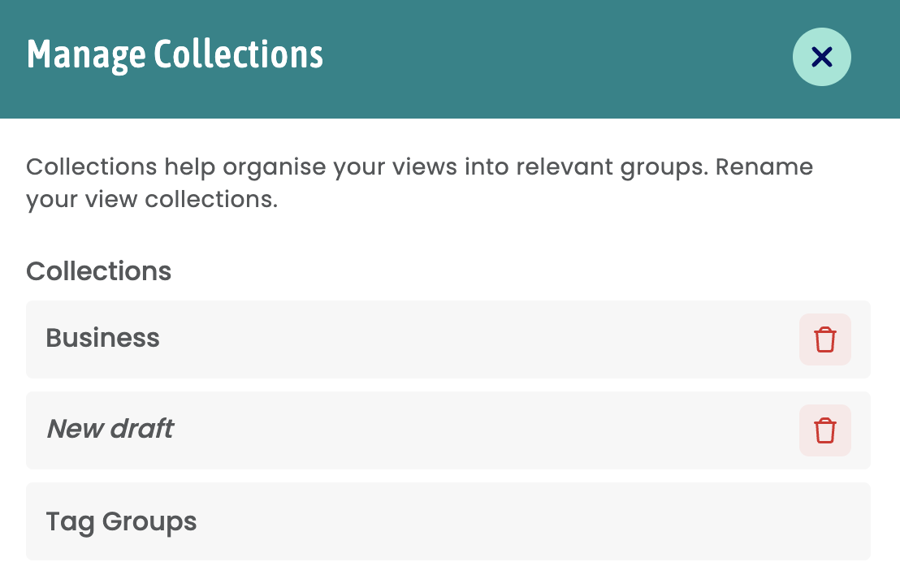900x588 pixels.
Task: Click the words New draft
Action: click(110, 429)
